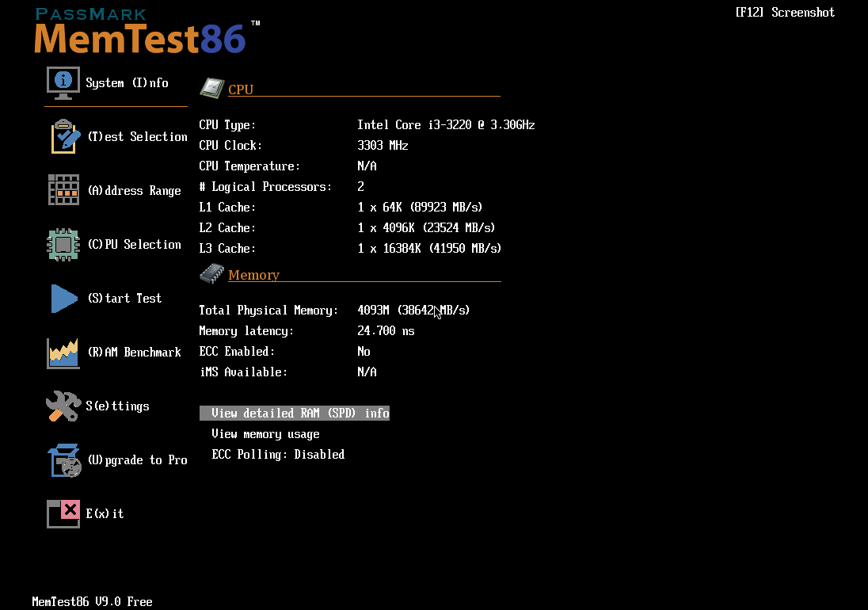Screen dimensions: 868x610
Task: Click the Test Selection clipboard icon
Action: (65, 136)
